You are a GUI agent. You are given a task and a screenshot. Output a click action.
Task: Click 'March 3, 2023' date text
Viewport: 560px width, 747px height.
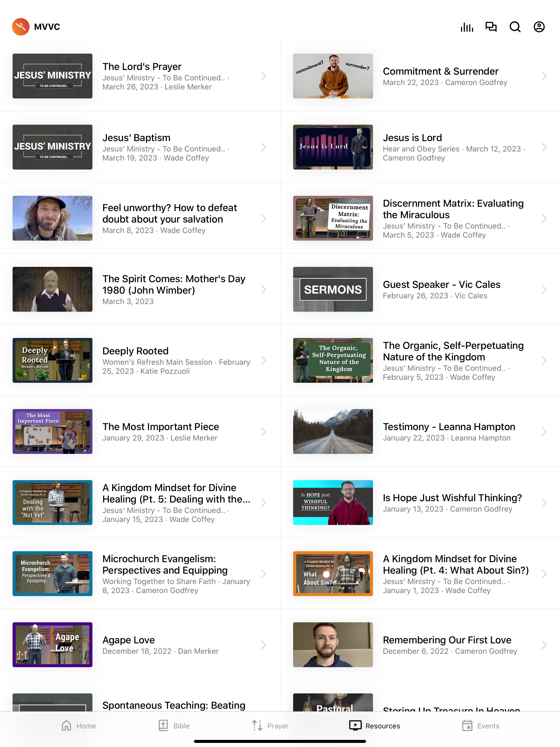[128, 302]
